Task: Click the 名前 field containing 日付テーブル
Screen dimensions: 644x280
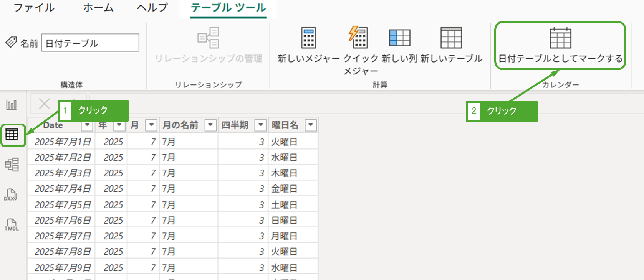Action: click(90, 43)
